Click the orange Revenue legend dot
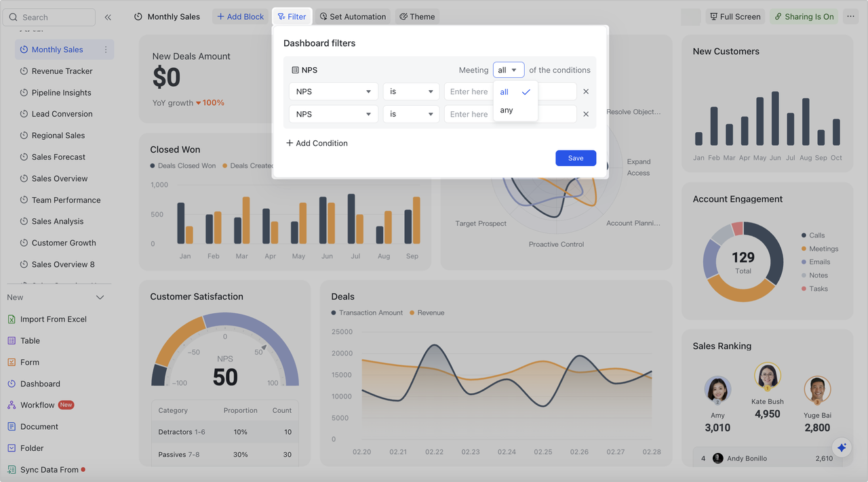 point(412,313)
